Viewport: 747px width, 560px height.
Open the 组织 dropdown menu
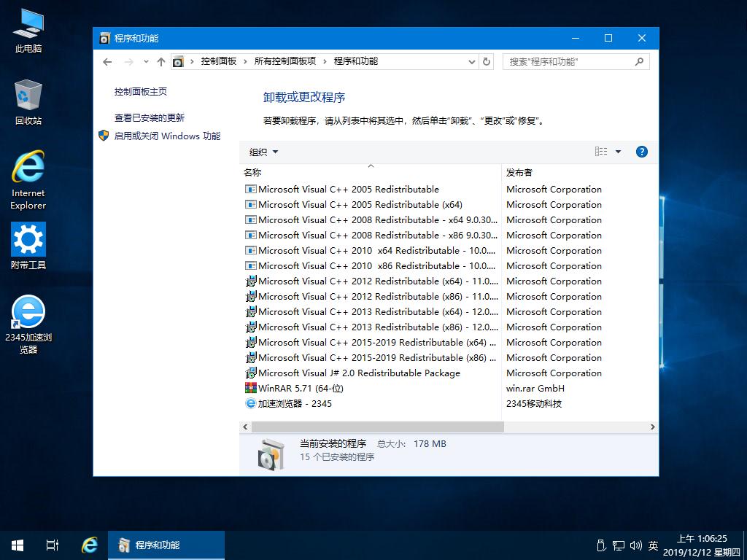coord(263,152)
